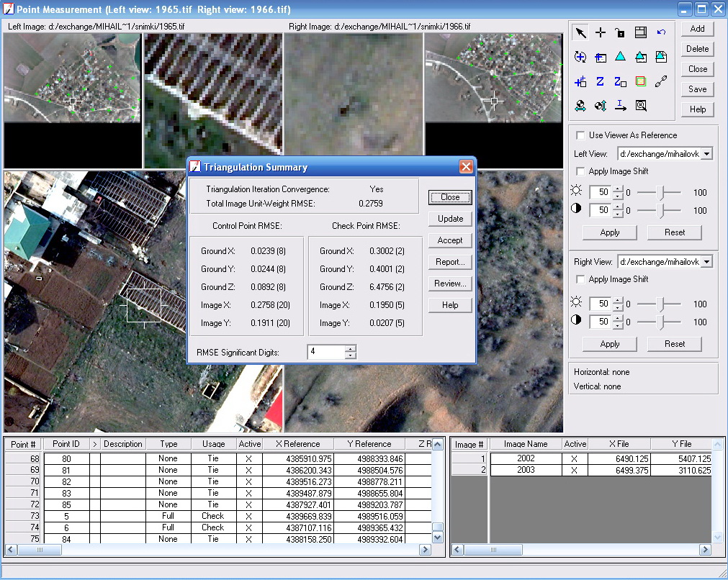Click the plain cyan triangle triangulation icon
This screenshot has height=580, width=728.
[620, 58]
